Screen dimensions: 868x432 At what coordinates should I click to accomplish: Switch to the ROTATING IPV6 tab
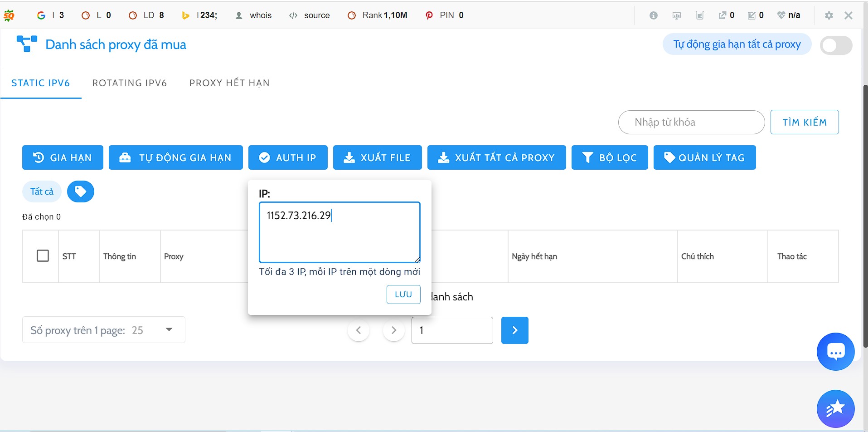[130, 83]
